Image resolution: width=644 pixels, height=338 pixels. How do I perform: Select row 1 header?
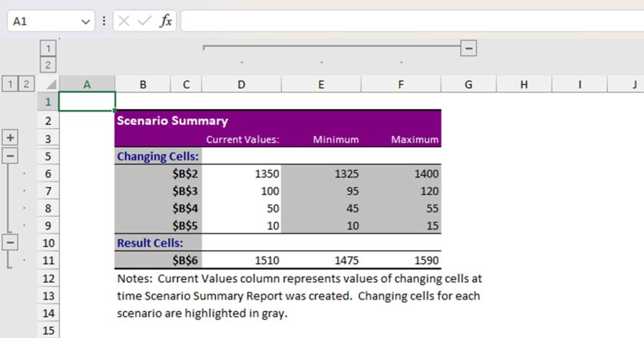(x=48, y=101)
